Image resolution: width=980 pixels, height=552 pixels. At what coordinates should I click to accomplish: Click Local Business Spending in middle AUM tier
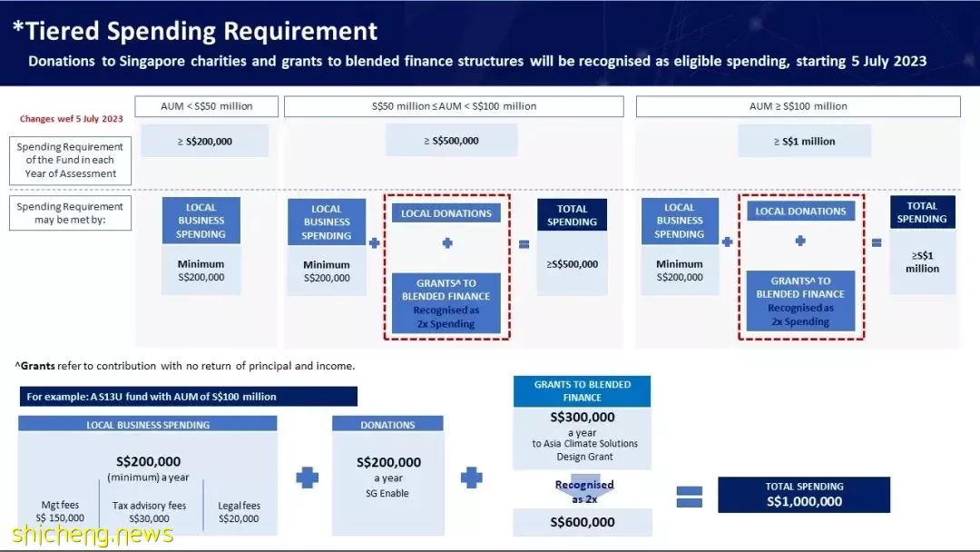(327, 222)
